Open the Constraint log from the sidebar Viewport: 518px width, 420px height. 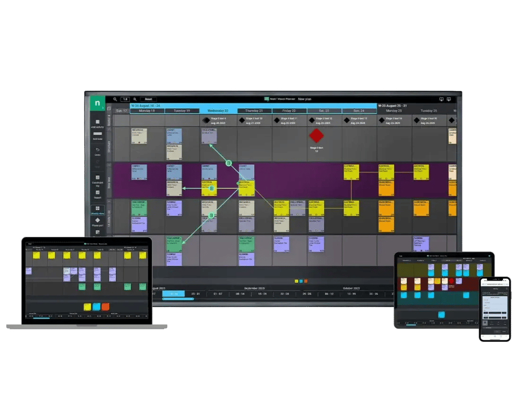pyautogui.click(x=97, y=180)
